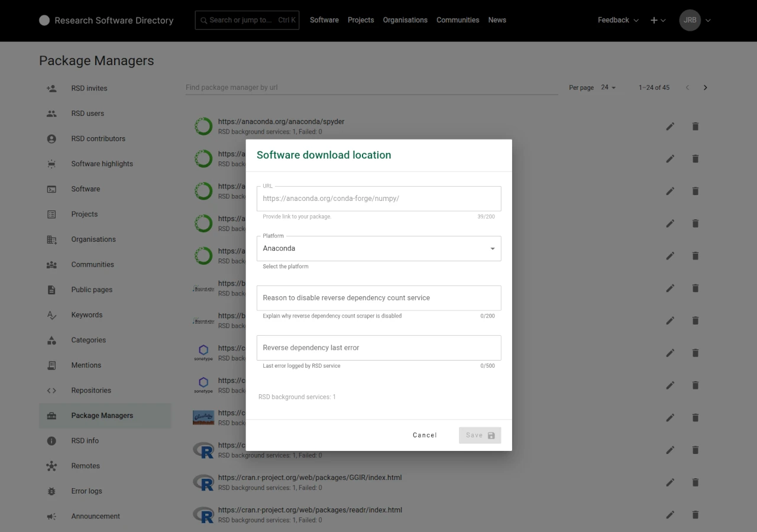Screen dimensions: 757x532
Task: Click delete icon for GGIR package row
Action: tap(695, 482)
